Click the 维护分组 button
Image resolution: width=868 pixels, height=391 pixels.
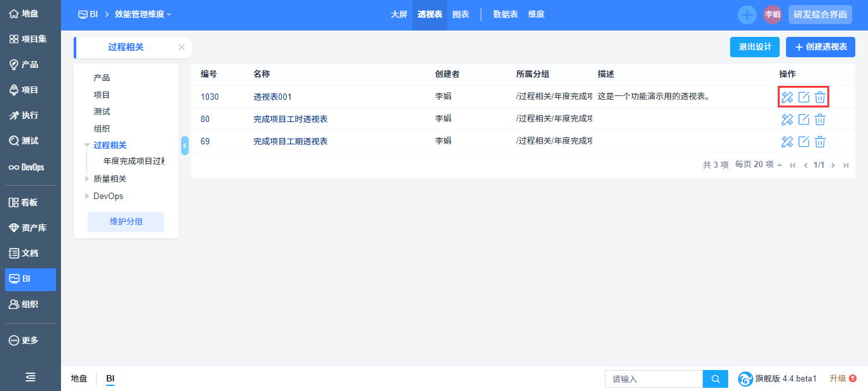coord(126,222)
